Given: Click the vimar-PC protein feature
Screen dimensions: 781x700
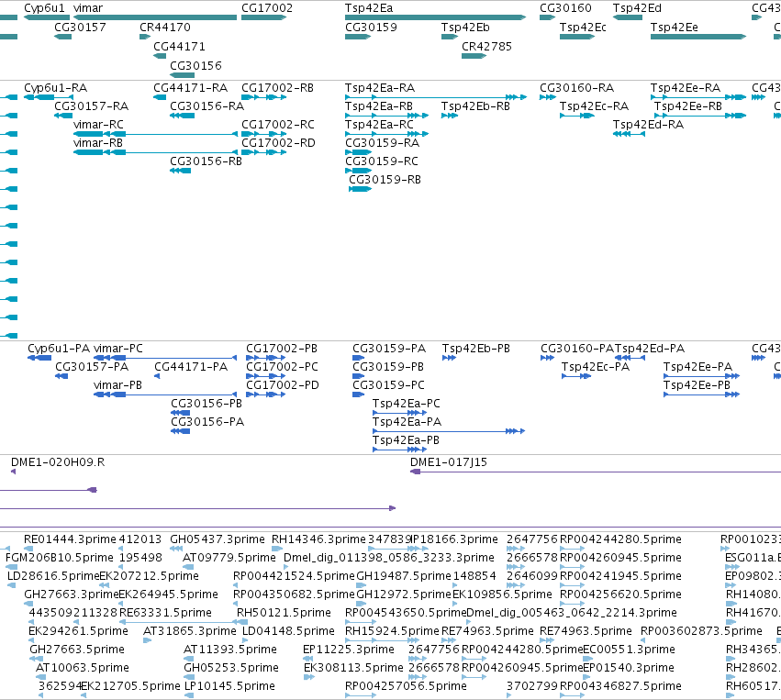Looking at the screenshot, I should 165,358.
